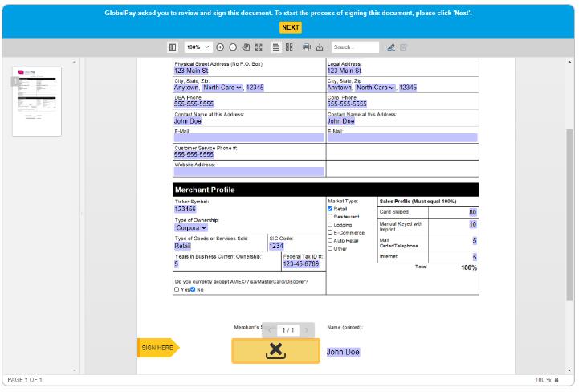
Task: Click the yellow NEXT button
Action: (x=290, y=27)
